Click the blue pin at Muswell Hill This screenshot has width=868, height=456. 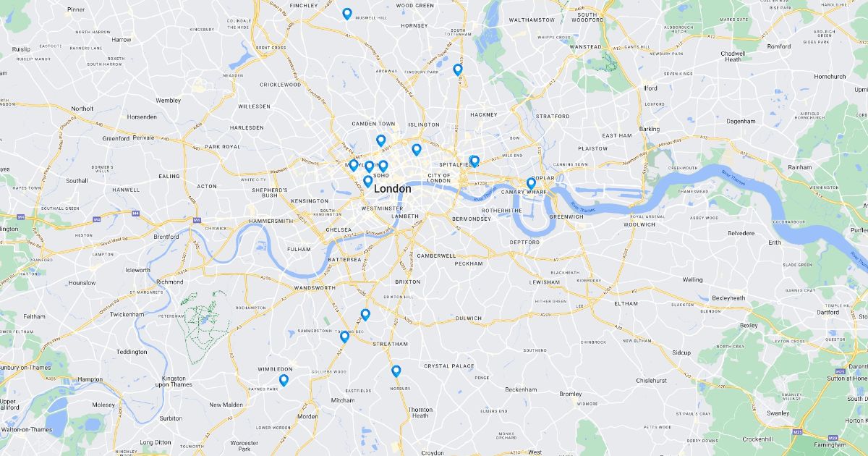coord(347,14)
